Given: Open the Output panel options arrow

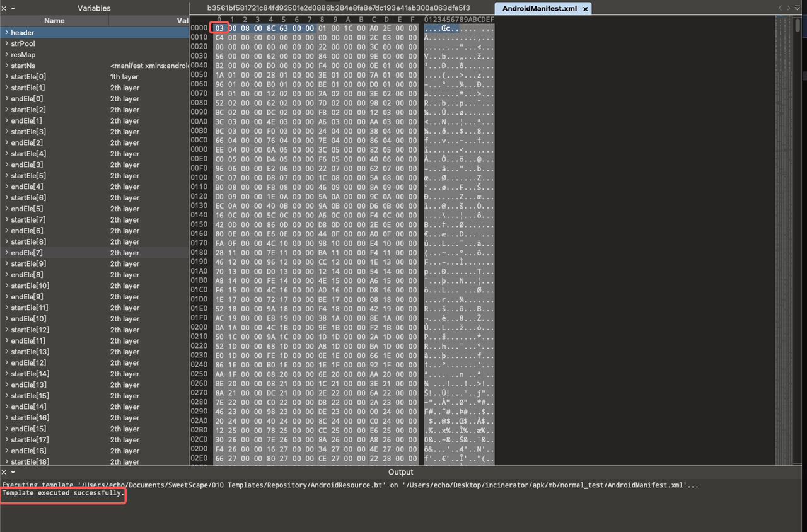Looking at the screenshot, I should click(x=13, y=472).
